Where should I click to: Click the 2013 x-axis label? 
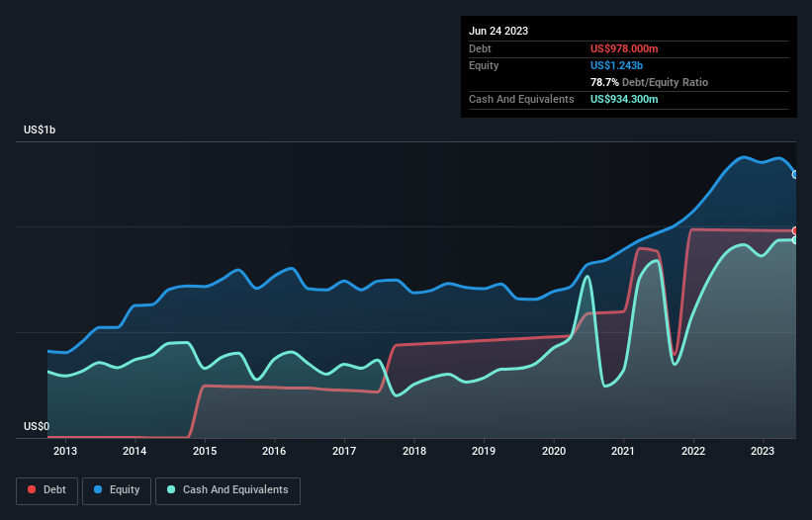coord(65,451)
